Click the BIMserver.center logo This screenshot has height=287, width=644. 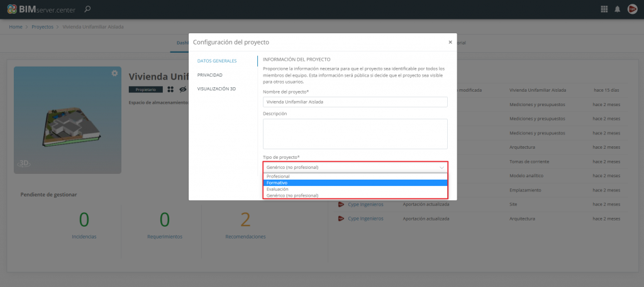pos(42,9)
